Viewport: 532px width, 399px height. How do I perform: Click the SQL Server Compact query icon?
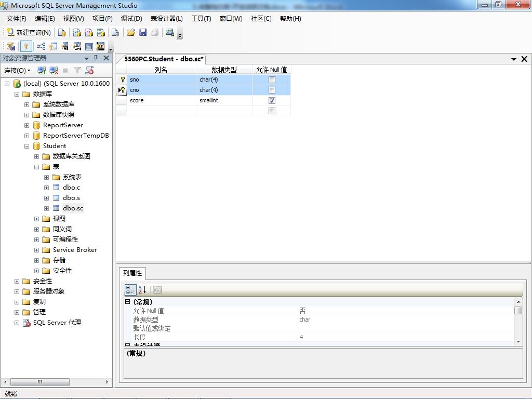(x=115, y=32)
